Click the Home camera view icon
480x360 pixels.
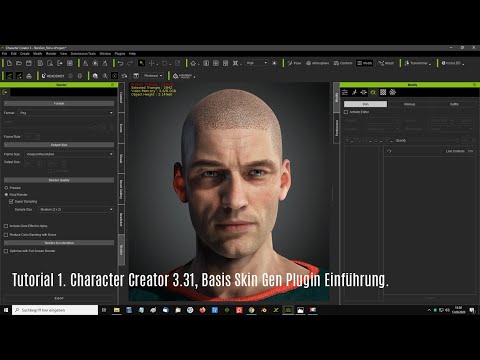point(193,63)
